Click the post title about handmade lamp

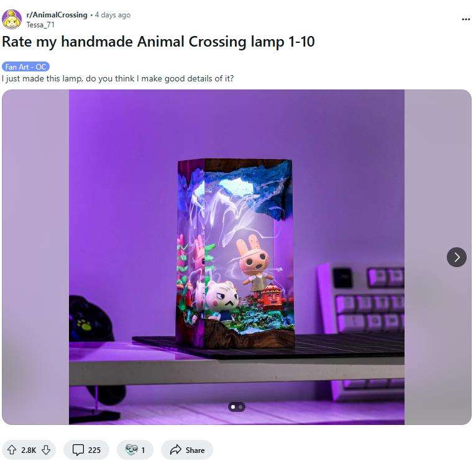click(x=158, y=42)
